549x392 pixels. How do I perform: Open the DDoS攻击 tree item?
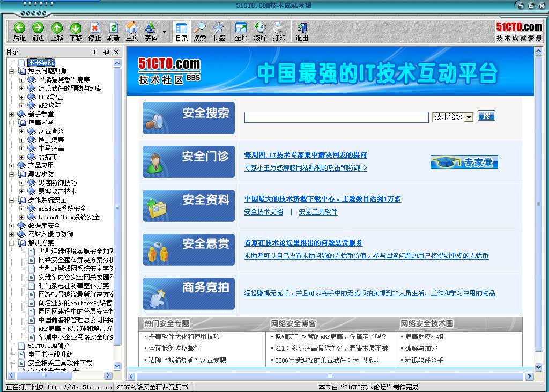click(51, 97)
